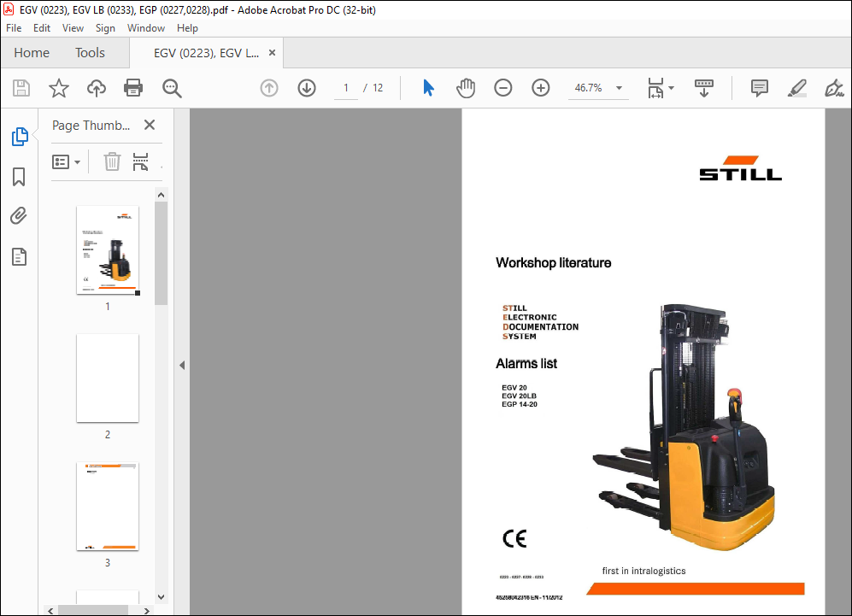Select the highlight text pen
Screen dimensions: 852x616
796,88
